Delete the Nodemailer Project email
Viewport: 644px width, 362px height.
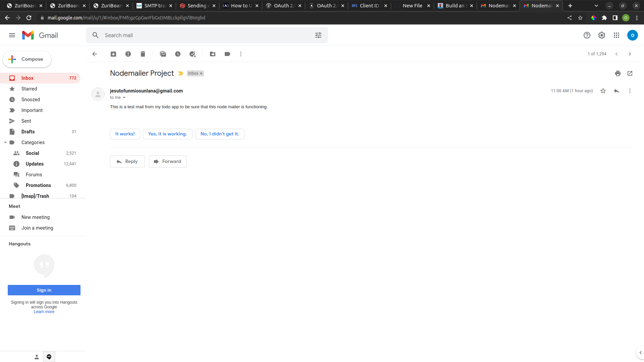pos(143,54)
